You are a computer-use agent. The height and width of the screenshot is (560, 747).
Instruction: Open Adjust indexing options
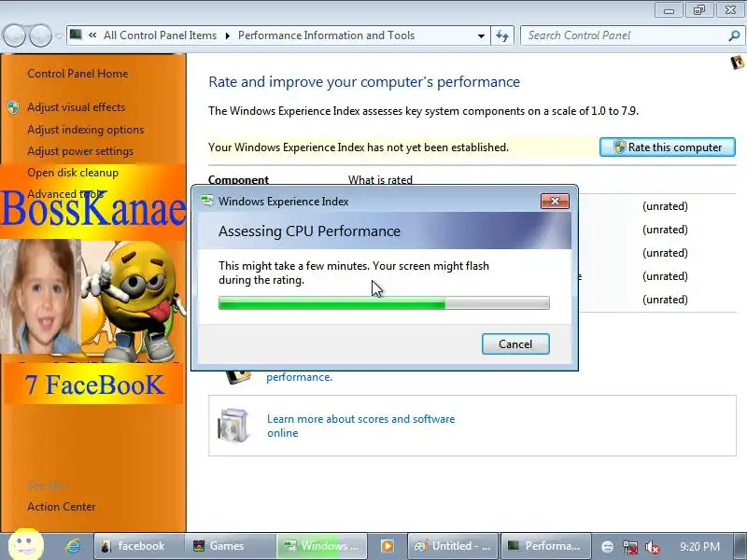click(x=85, y=130)
